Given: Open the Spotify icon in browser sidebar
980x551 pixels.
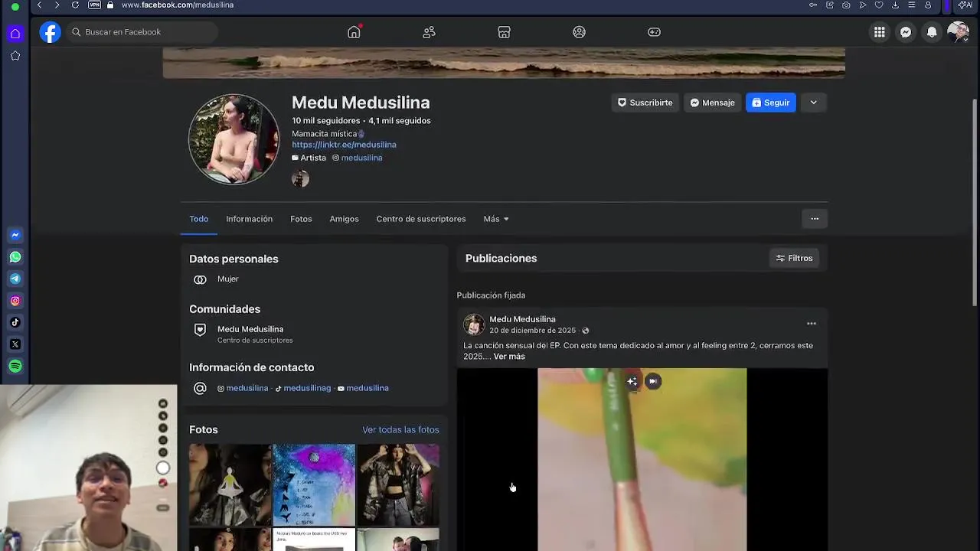Looking at the screenshot, I should 15,367.
